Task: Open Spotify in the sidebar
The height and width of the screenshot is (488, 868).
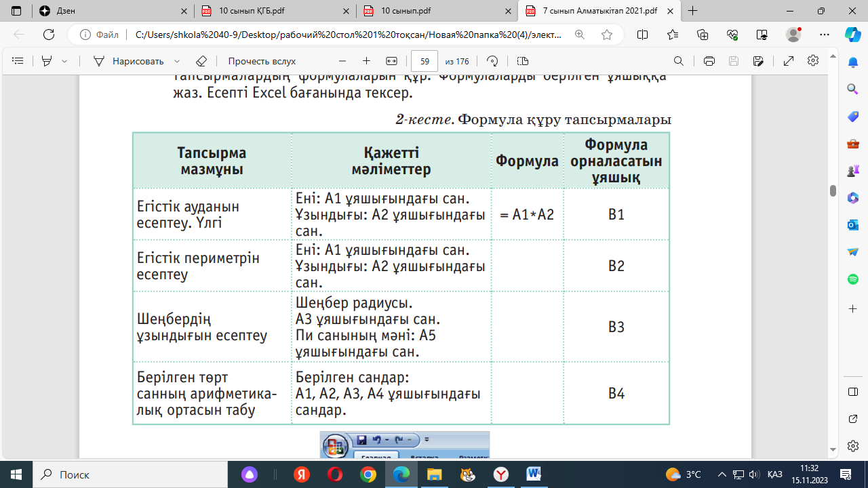Action: pyautogui.click(x=853, y=279)
